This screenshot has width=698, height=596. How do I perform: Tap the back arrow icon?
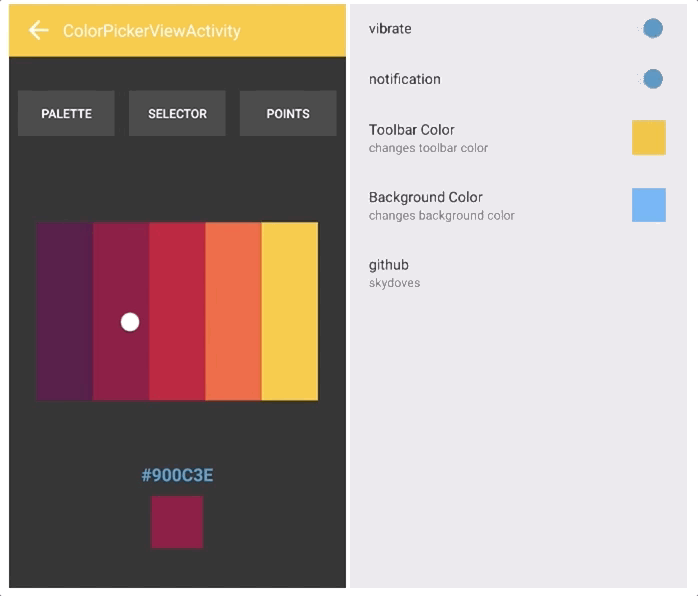click(x=38, y=30)
